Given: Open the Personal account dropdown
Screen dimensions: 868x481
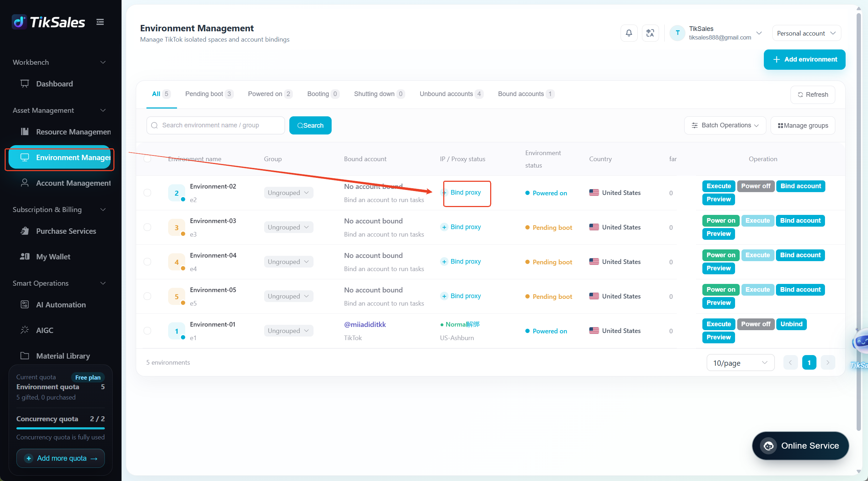Looking at the screenshot, I should click(807, 33).
